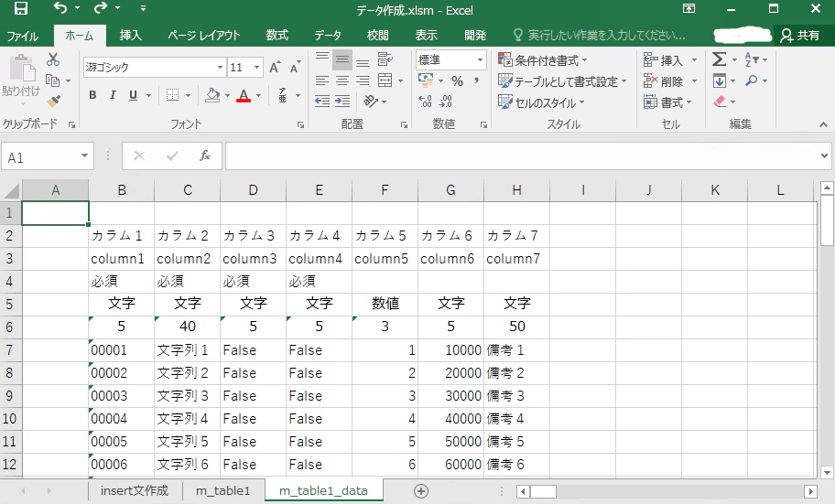Increase decimal places

[x=426, y=102]
